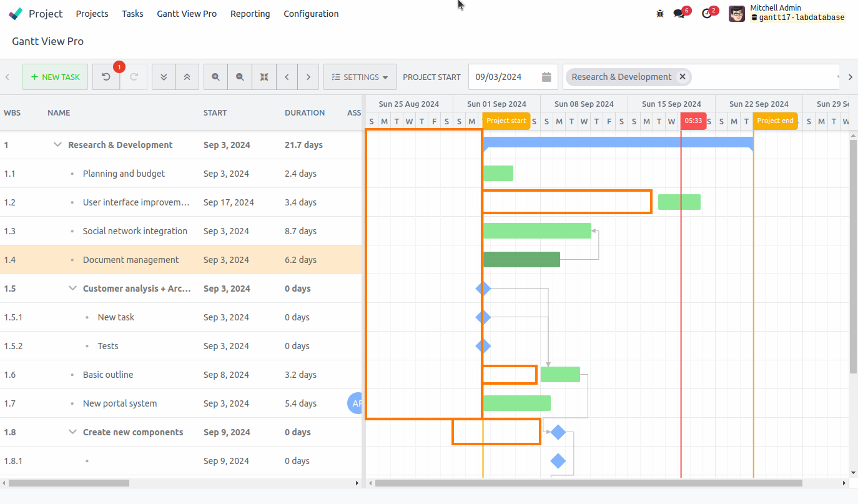Collapse all tasks with double-chevron up icon

click(187, 76)
